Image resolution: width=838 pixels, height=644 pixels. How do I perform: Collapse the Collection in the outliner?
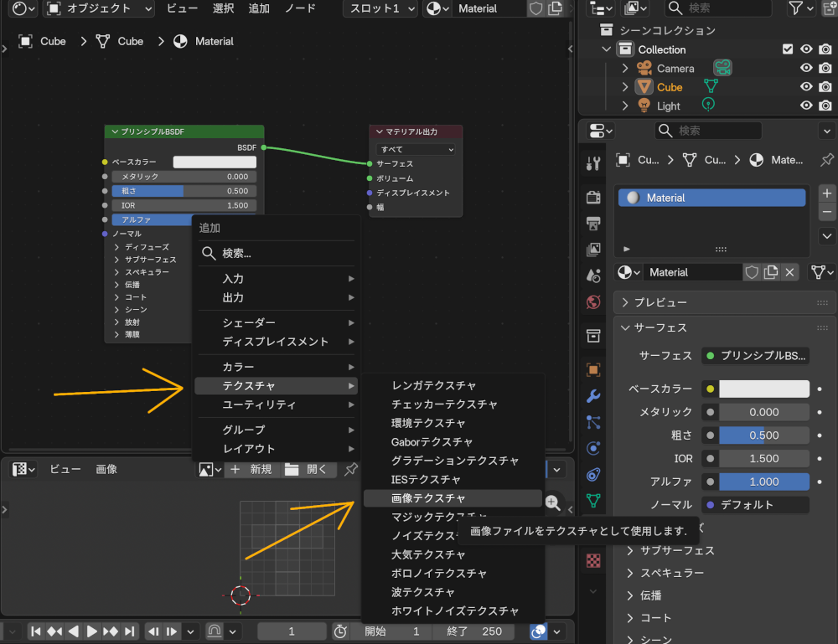click(x=605, y=49)
